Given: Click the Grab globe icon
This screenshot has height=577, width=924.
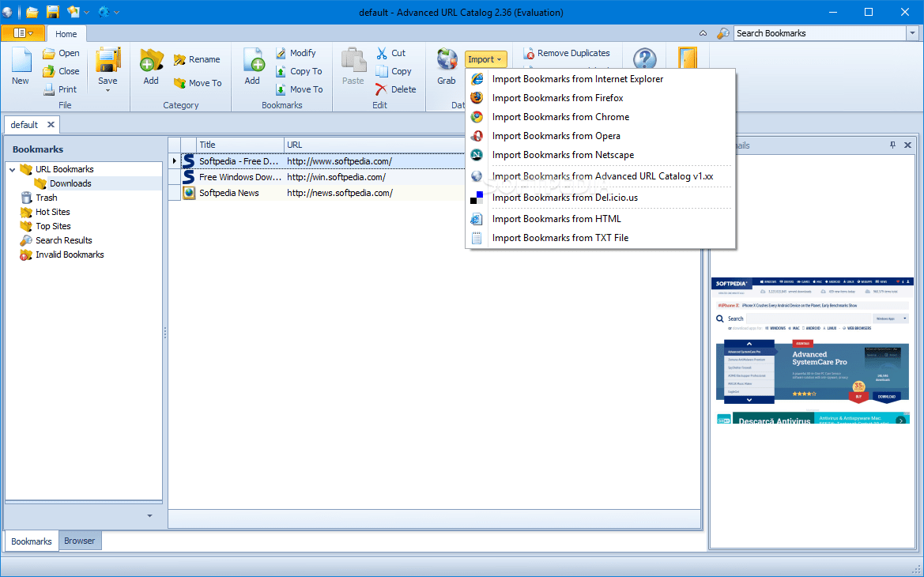Looking at the screenshot, I should tap(446, 58).
